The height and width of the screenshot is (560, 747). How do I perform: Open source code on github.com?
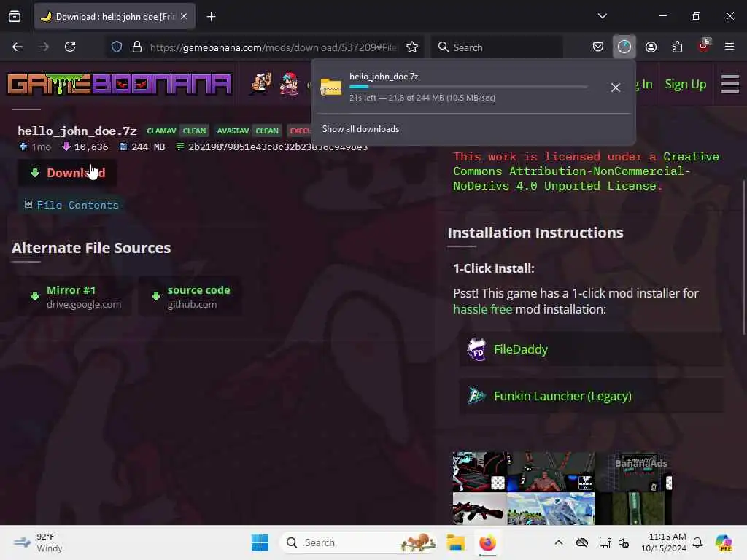tap(190, 297)
